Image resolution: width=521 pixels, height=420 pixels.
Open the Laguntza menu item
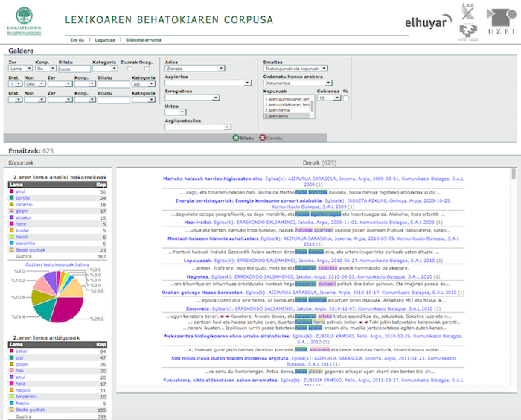(105, 40)
